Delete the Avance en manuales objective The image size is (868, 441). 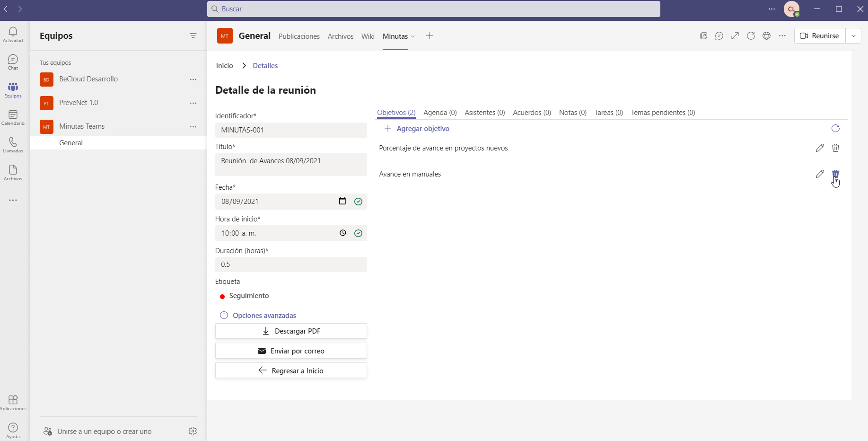[835, 174]
